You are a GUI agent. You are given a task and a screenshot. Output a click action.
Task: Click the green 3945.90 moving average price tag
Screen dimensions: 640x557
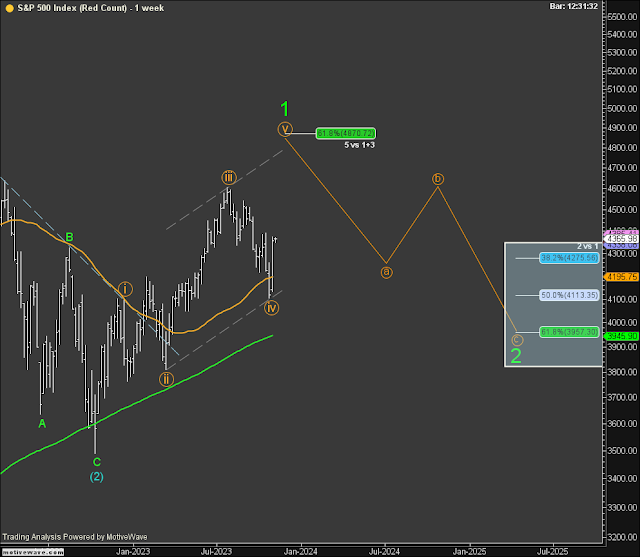622,336
